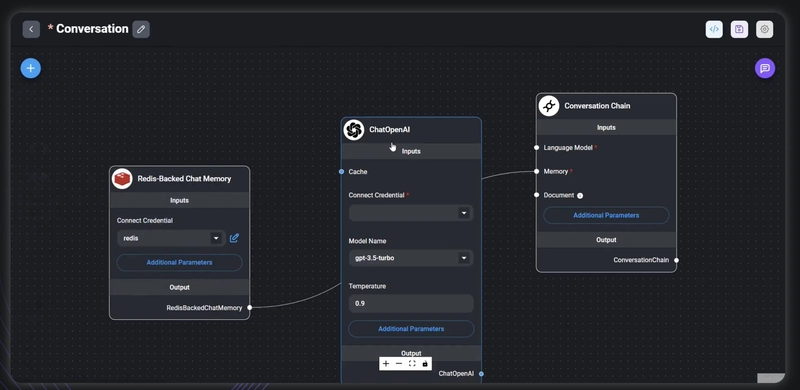Image resolution: width=800 pixels, height=390 pixels.
Task: Save the chatflow using the disk icon
Action: (739, 29)
